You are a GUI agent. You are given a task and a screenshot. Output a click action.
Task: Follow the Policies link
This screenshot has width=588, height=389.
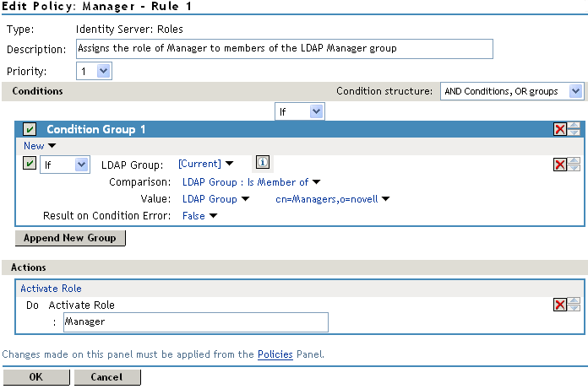[275, 354]
